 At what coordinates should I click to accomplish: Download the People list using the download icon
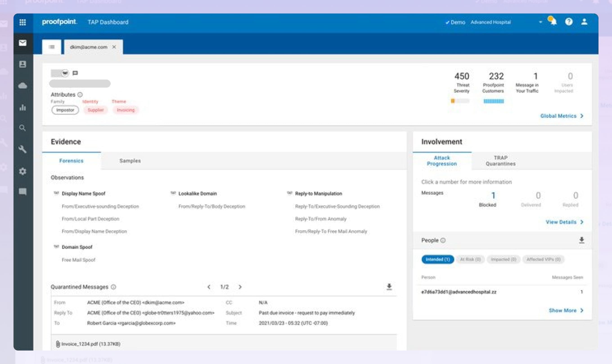pos(581,240)
